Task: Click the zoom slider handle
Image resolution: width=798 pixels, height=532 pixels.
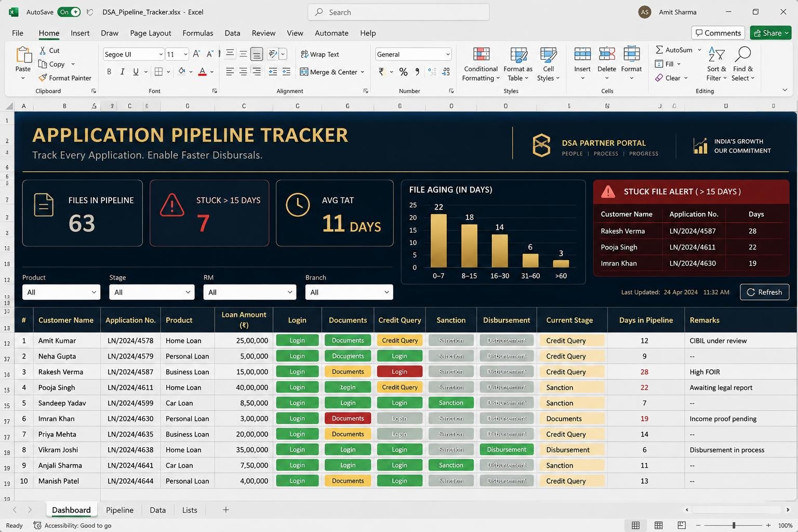Action: point(734,525)
